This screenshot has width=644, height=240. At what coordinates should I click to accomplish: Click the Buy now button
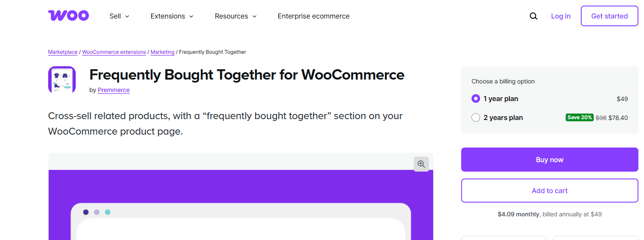coord(549,160)
